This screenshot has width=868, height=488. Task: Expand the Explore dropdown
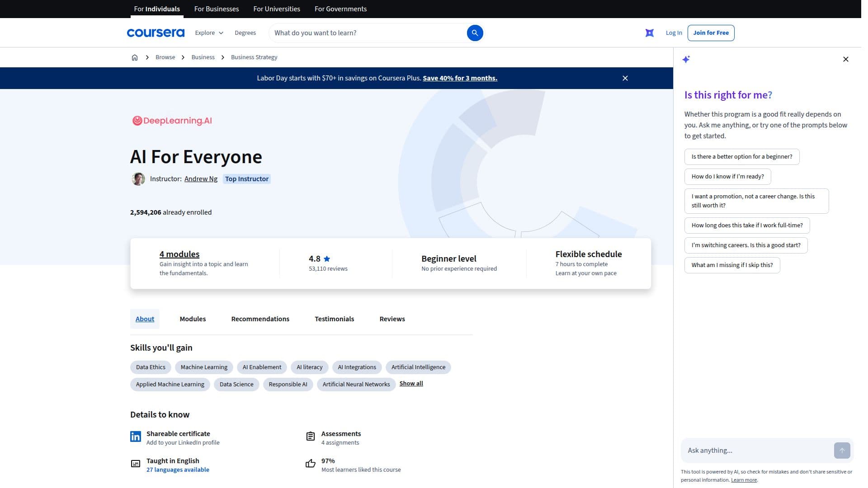(209, 33)
